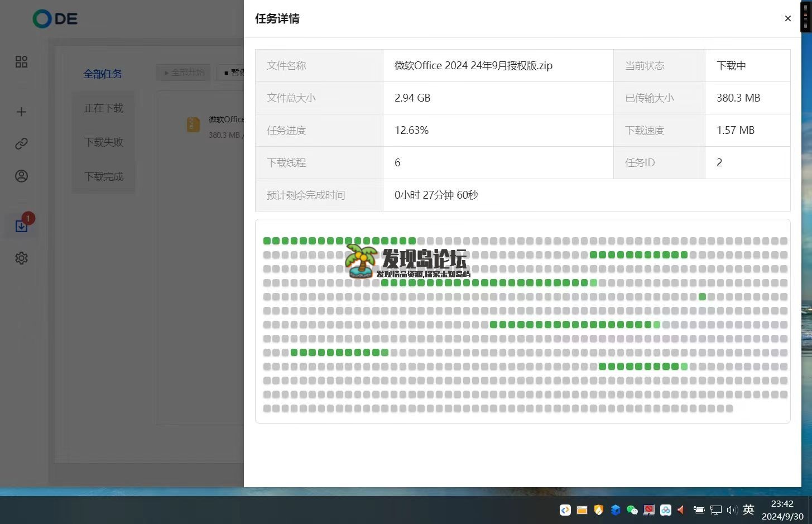This screenshot has width=812, height=524.
Task: Switch the 英 input method indicator
Action: [749, 509]
